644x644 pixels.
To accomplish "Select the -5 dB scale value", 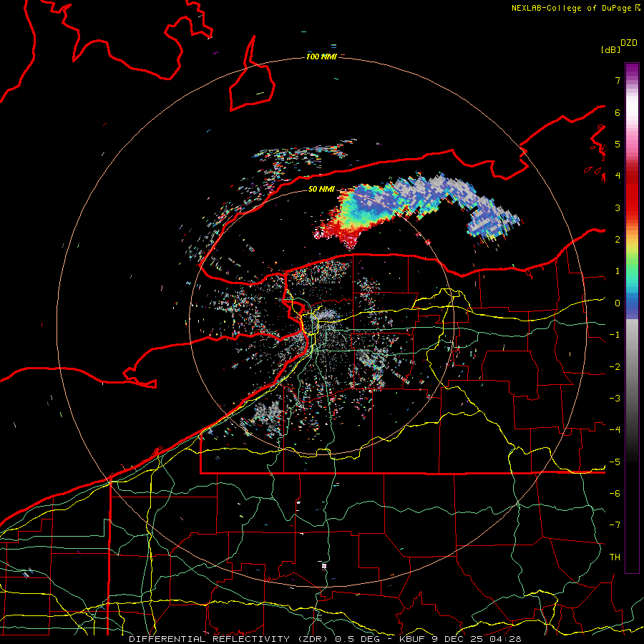I will [615, 462].
